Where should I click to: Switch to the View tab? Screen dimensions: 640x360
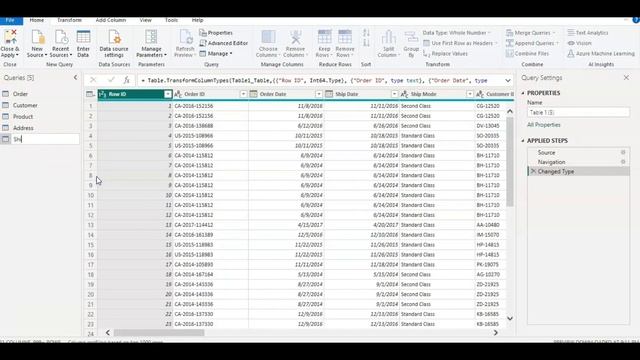(x=145, y=20)
